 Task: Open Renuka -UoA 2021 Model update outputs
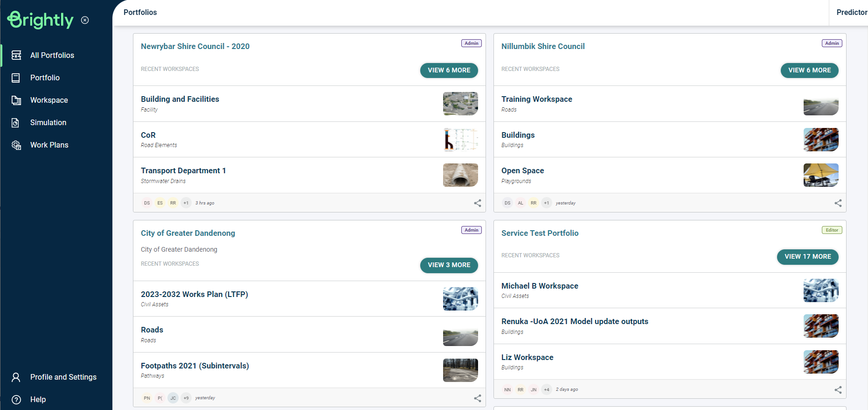[x=670, y=326]
